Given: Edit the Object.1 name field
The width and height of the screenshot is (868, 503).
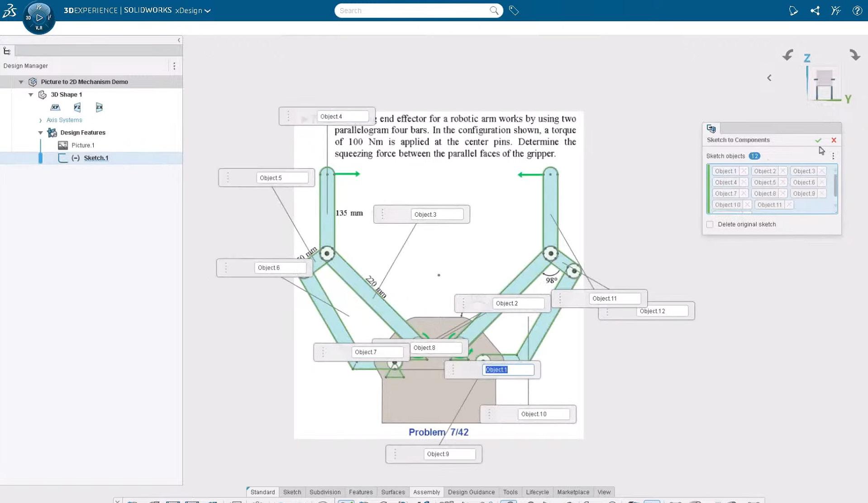Looking at the screenshot, I should (508, 370).
